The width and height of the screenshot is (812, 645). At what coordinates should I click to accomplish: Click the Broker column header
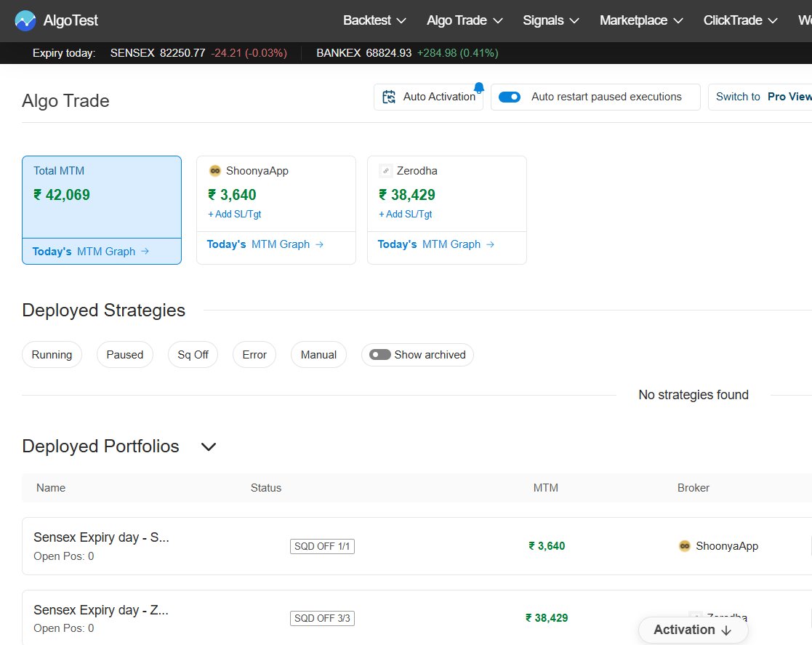coord(694,488)
